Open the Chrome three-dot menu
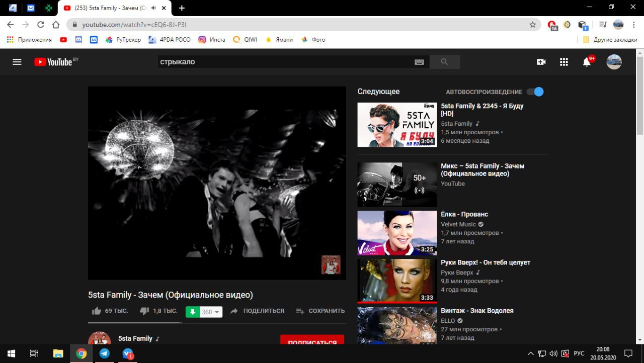The height and width of the screenshot is (363, 644). tap(634, 25)
